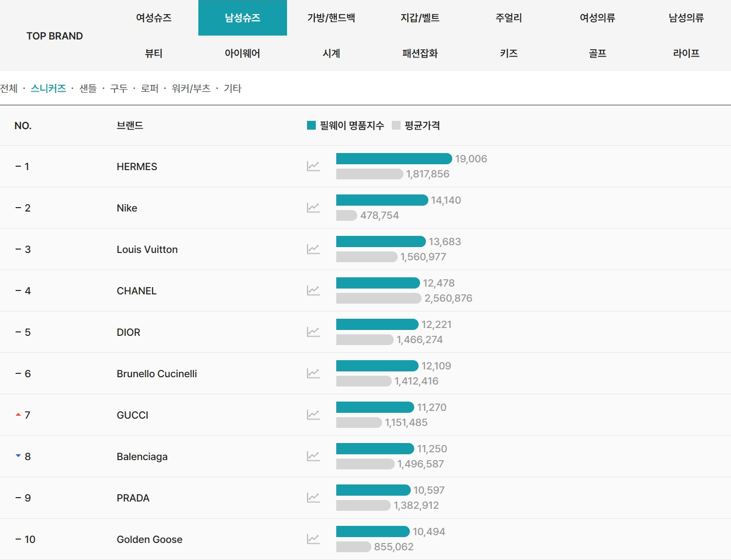Viewport: 731px width, 560px height.
Task: Open the 키즈 category tab
Action: [509, 54]
